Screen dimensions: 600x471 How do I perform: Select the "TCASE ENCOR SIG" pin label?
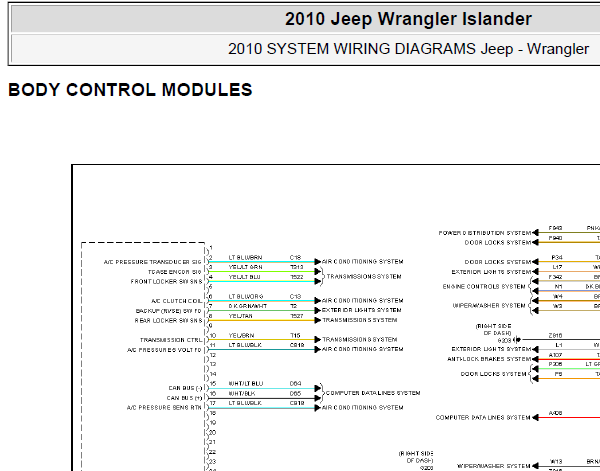[174, 272]
